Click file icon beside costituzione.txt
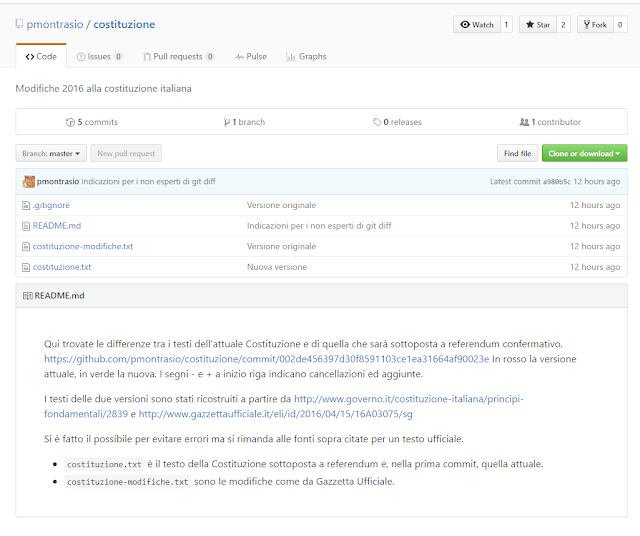 click(26, 267)
